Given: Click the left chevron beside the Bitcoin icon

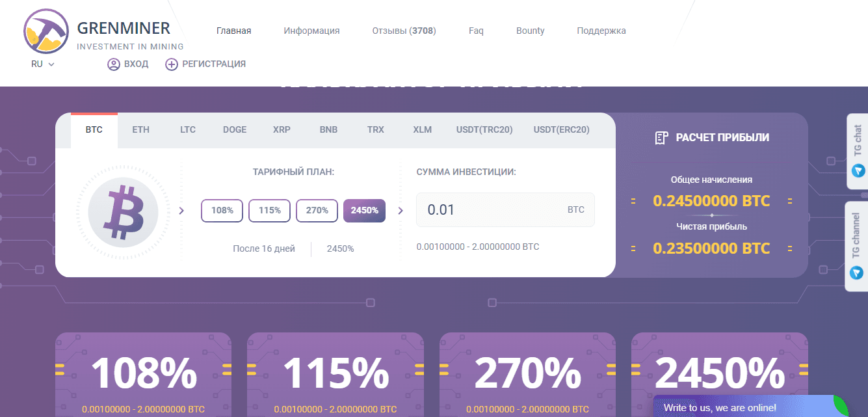Looking at the screenshot, I should 181,211.
